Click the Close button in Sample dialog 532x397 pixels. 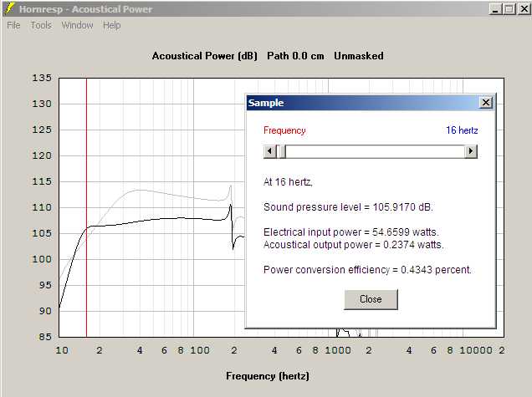371,299
